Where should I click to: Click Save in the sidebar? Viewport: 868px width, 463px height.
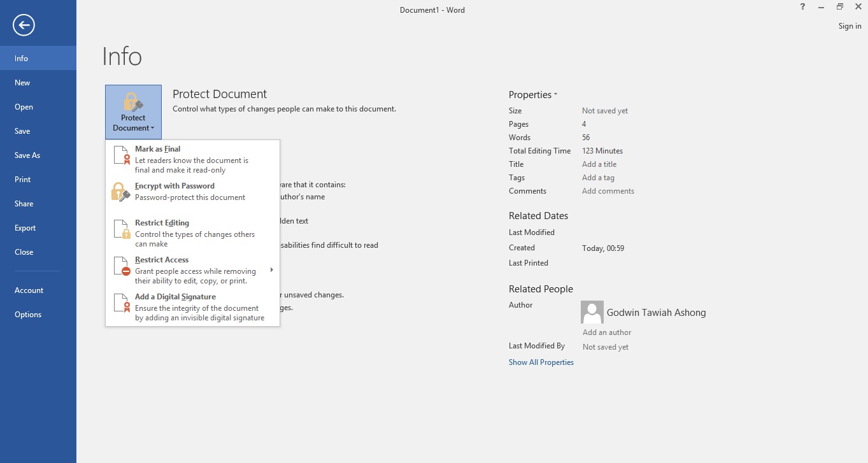click(x=38, y=131)
